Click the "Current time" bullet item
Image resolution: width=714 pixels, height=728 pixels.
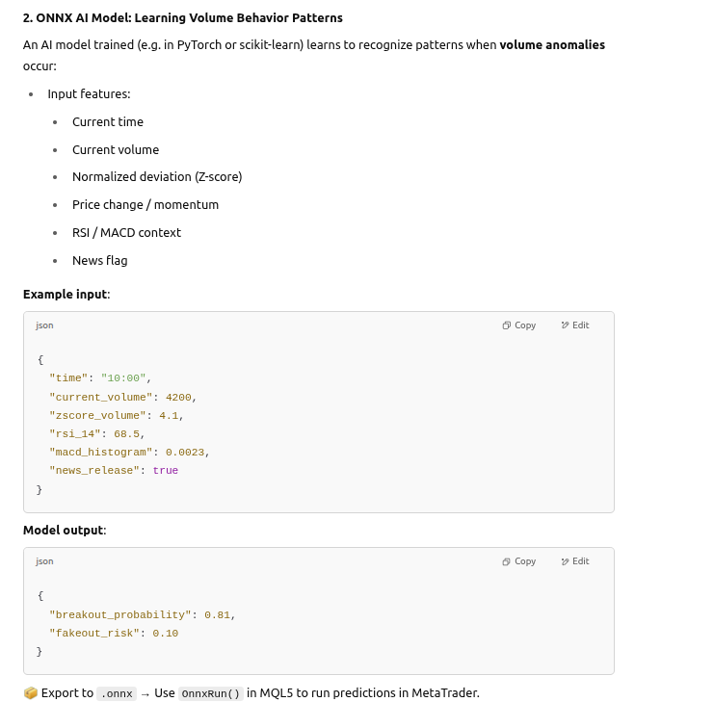tap(108, 122)
